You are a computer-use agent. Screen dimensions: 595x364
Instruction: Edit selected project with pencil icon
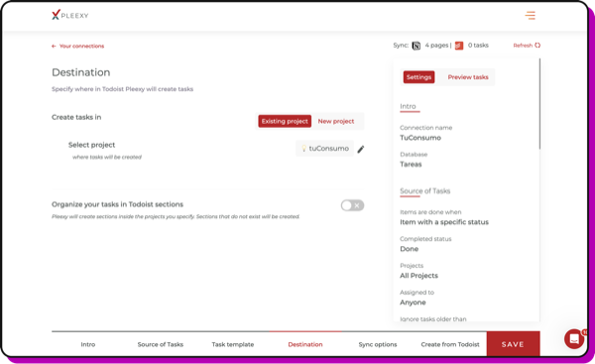(x=361, y=149)
